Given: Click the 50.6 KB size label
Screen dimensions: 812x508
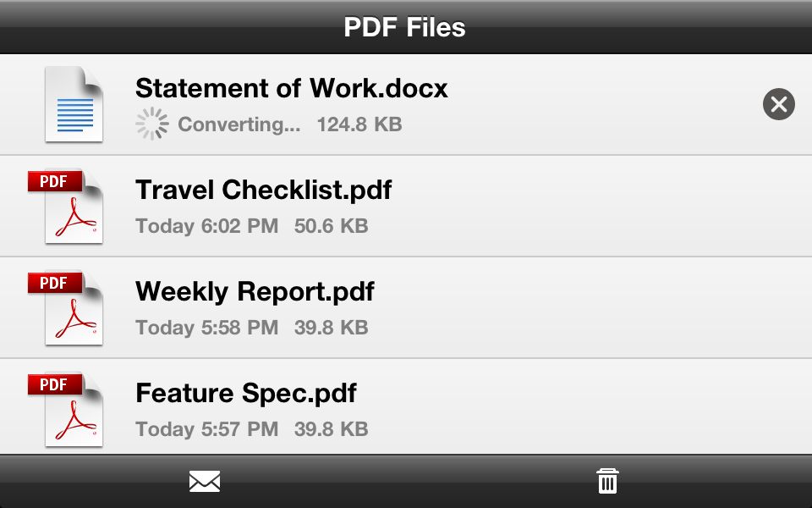Looking at the screenshot, I should tap(332, 226).
